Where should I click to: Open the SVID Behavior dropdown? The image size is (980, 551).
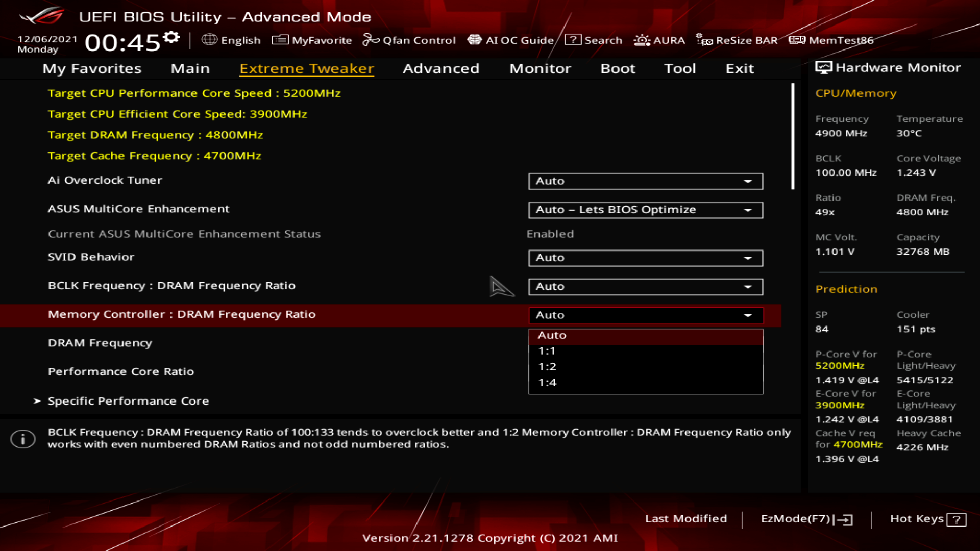coord(645,258)
